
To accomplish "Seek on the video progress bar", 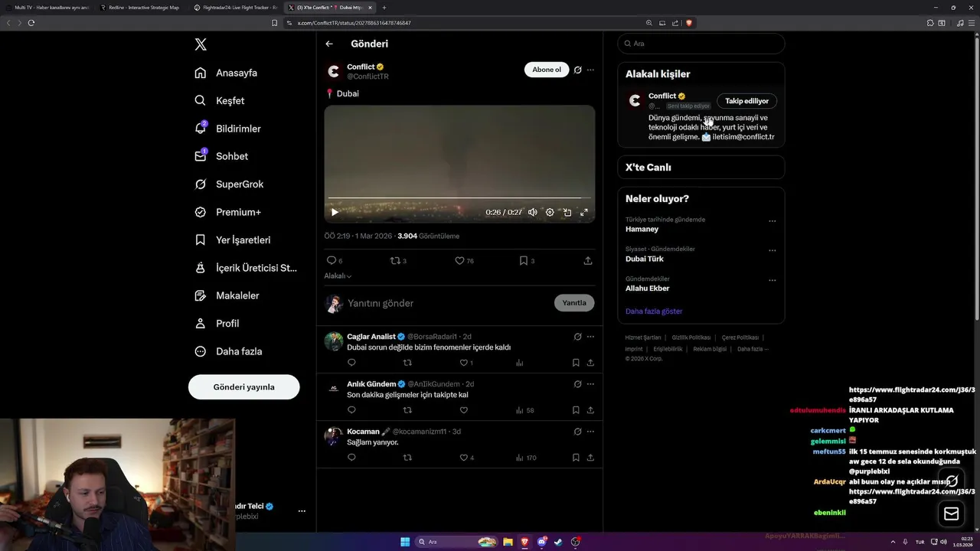I will click(x=459, y=198).
